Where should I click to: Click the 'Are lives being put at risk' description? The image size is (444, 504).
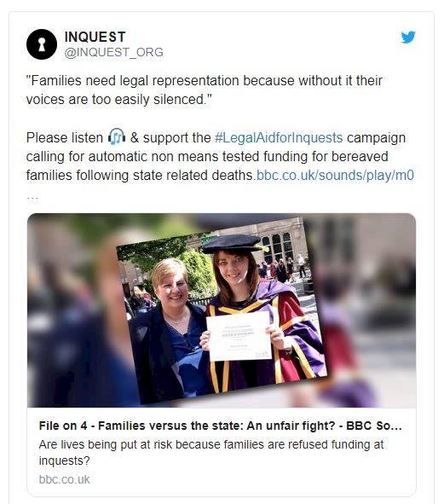point(211,453)
